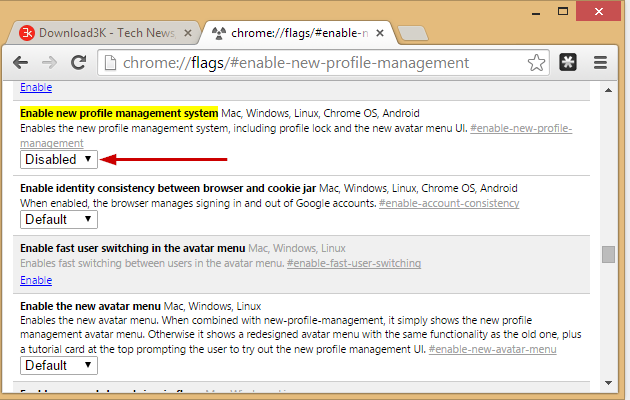630x400 pixels.
Task: Click the browser back arrow
Action: [20, 63]
